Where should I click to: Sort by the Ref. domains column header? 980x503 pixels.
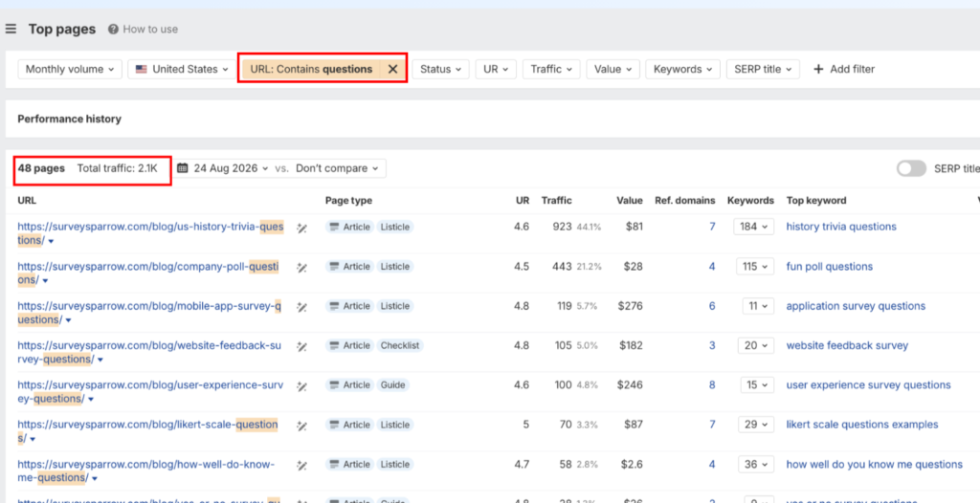[x=685, y=201]
